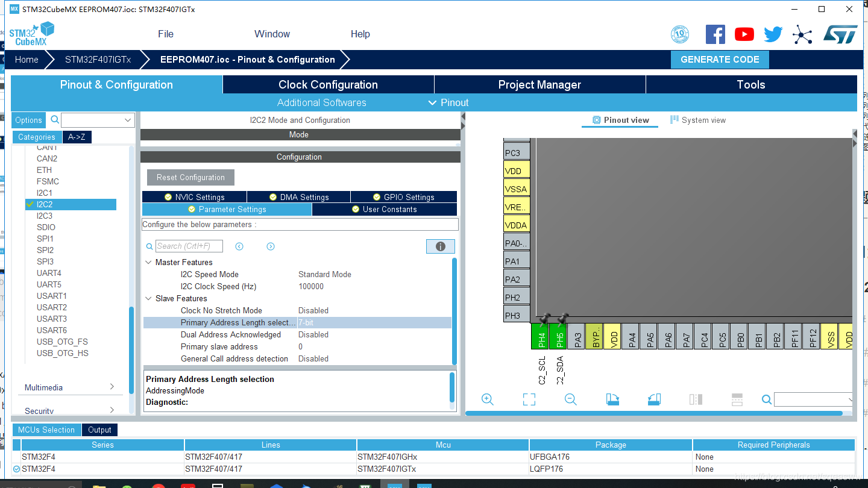Image resolution: width=868 pixels, height=488 pixels.
Task: Expand Multimedia category
Action: [x=112, y=387]
